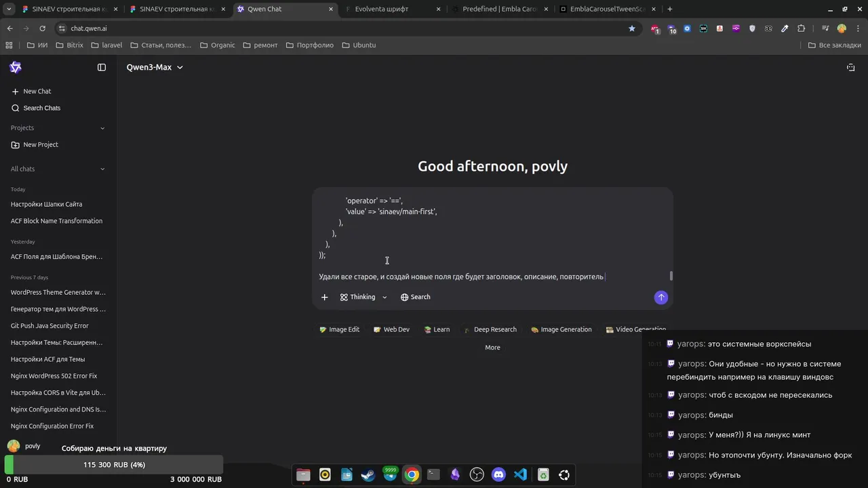This screenshot has width=868, height=488.
Task: Open Steam from the dock
Action: 368,475
